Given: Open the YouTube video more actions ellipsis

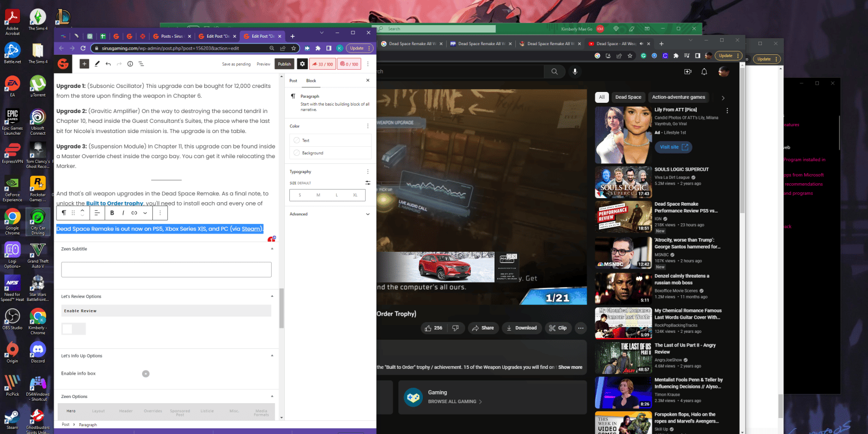Looking at the screenshot, I should [x=581, y=328].
